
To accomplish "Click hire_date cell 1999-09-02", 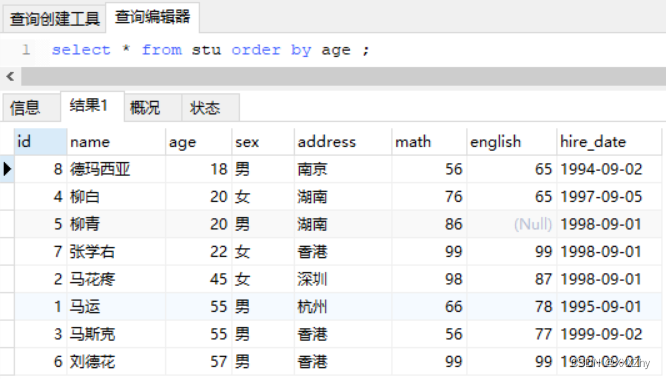I will (x=609, y=334).
